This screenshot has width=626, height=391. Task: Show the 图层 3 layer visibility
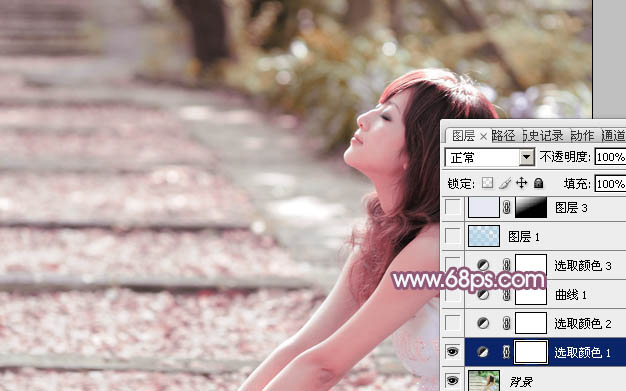click(x=453, y=208)
